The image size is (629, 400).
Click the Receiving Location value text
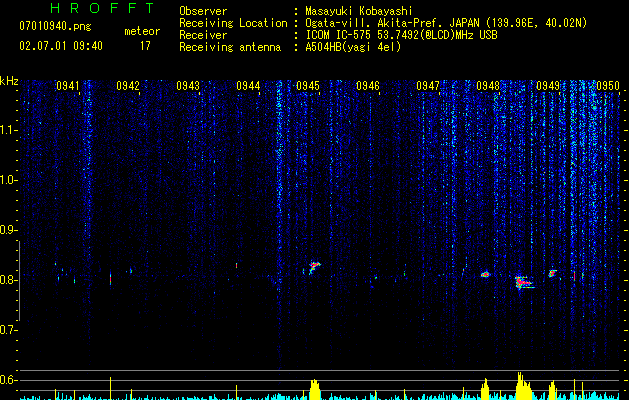pyautogui.click(x=446, y=23)
